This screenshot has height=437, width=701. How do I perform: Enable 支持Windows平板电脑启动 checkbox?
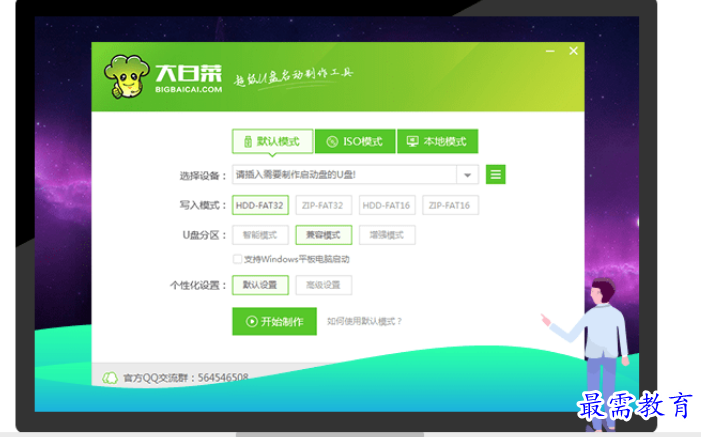point(237,259)
